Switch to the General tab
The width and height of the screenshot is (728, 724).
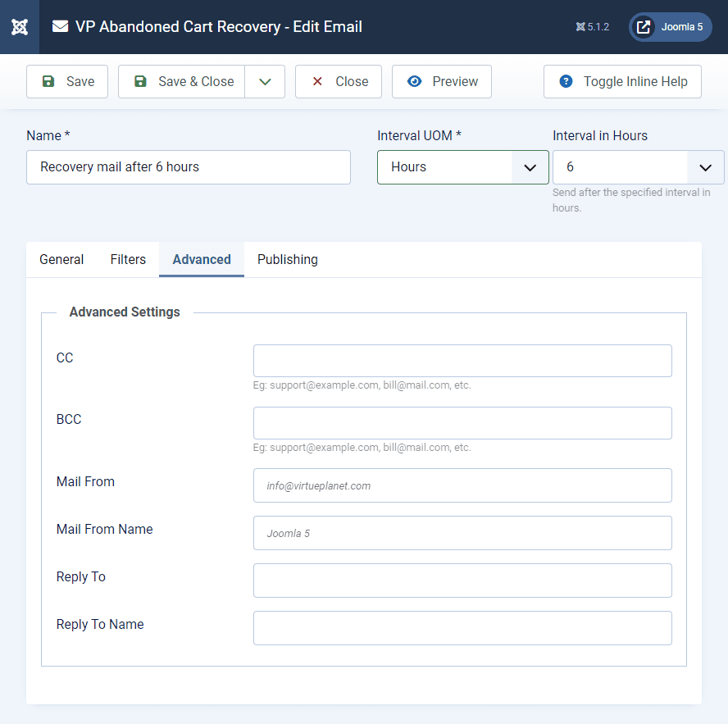[61, 260]
